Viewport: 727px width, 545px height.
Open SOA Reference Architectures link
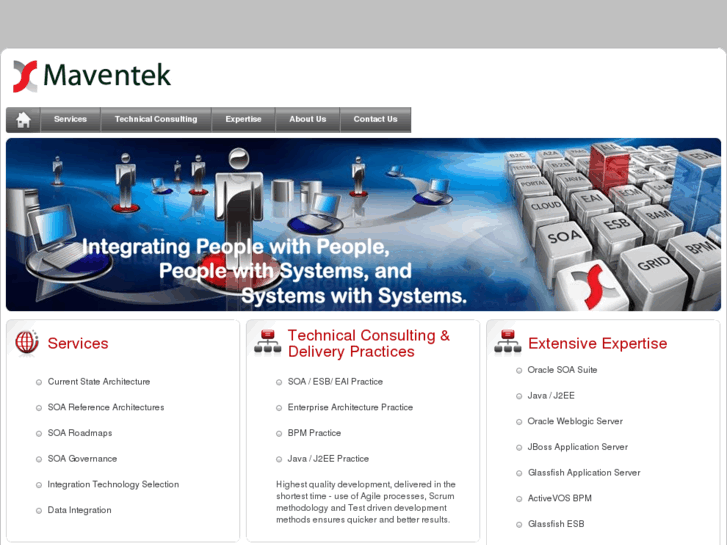click(x=106, y=407)
